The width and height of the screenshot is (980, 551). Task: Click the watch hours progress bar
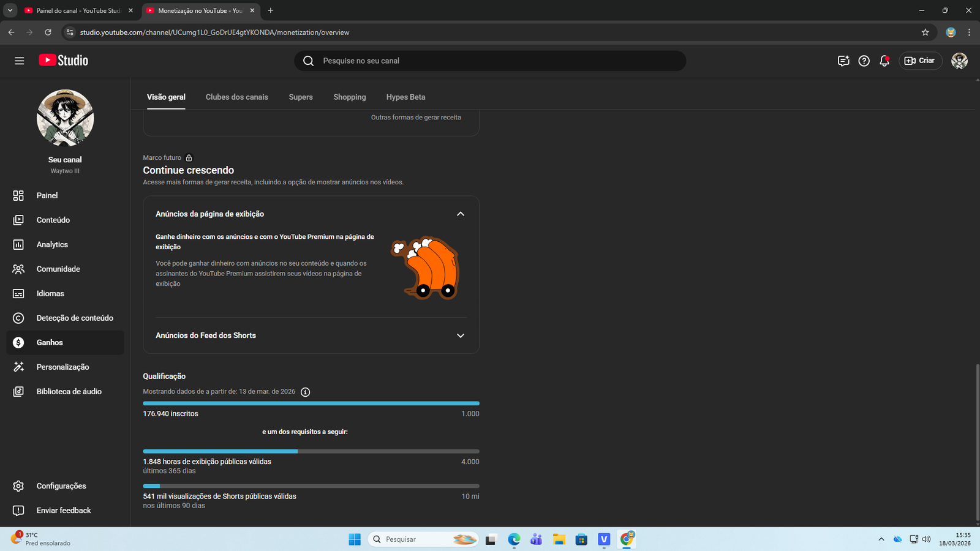(311, 451)
